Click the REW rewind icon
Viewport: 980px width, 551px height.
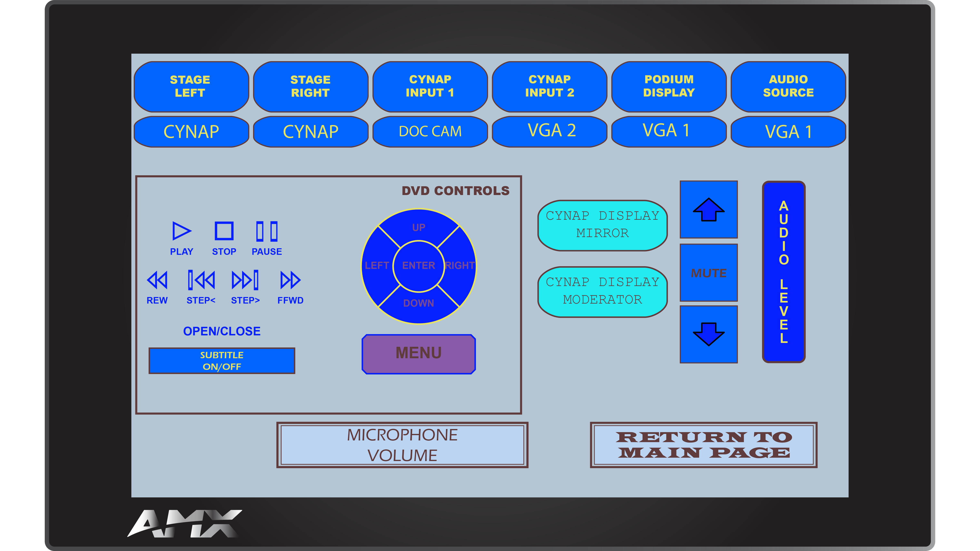pyautogui.click(x=157, y=280)
